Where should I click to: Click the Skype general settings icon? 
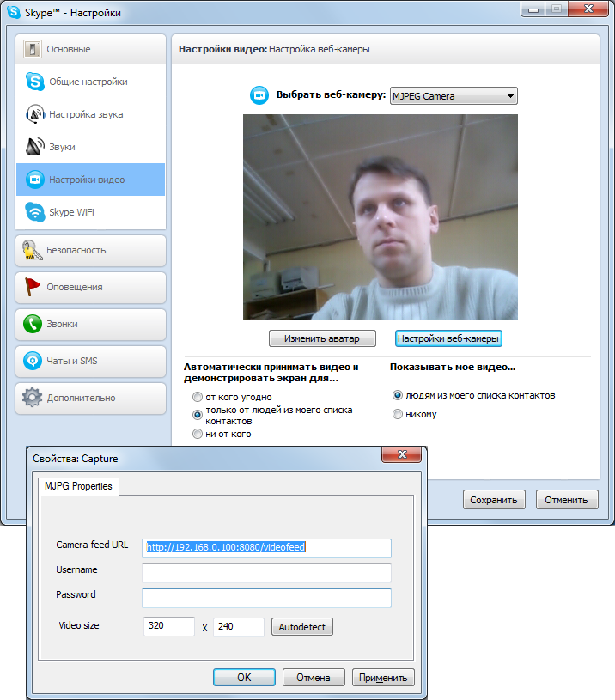point(34,82)
